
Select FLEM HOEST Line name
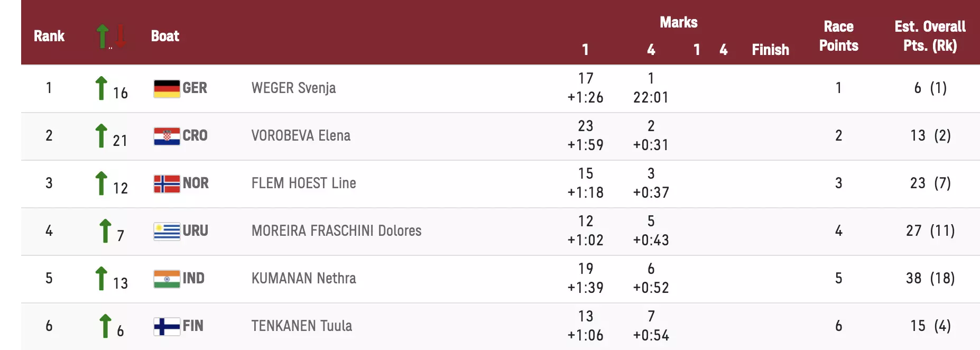303,183
